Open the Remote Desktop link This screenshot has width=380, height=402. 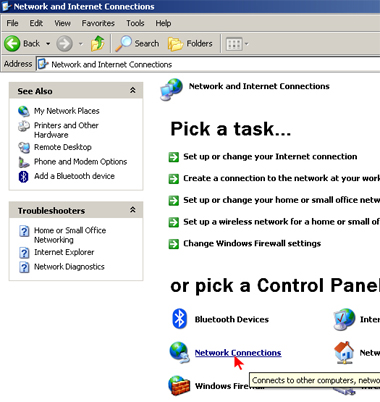63,147
